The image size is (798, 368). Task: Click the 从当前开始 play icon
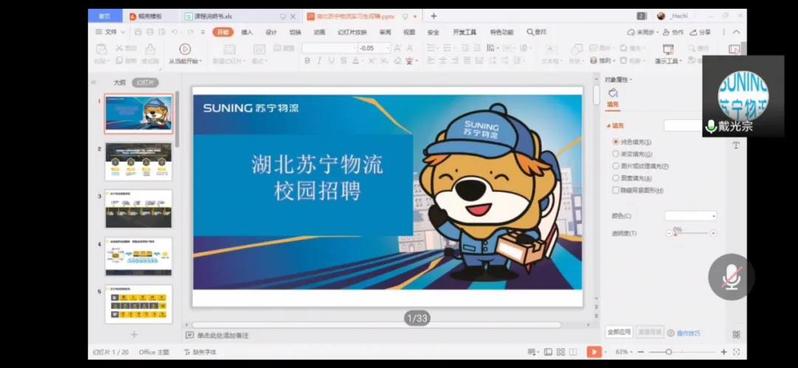point(185,49)
